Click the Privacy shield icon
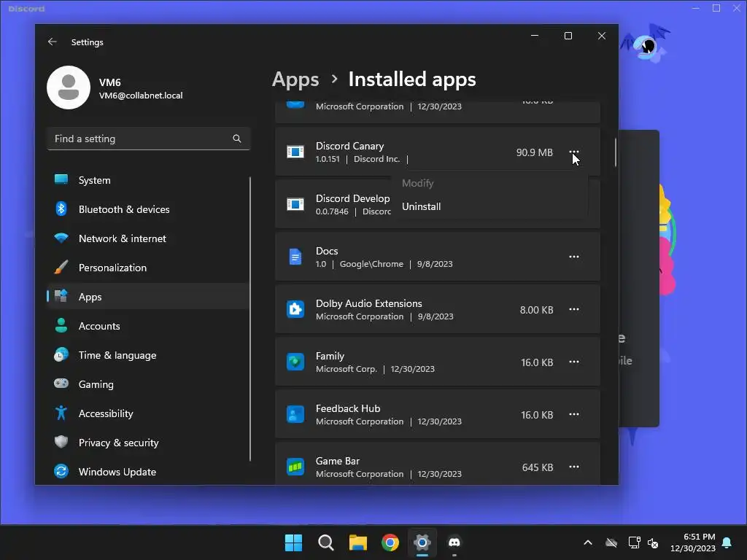 pyautogui.click(x=61, y=442)
